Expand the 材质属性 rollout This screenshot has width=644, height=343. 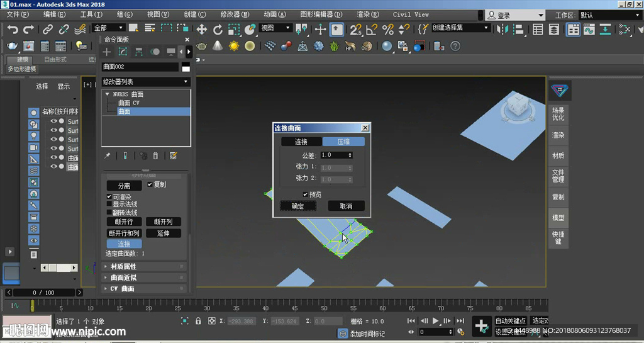tap(144, 267)
